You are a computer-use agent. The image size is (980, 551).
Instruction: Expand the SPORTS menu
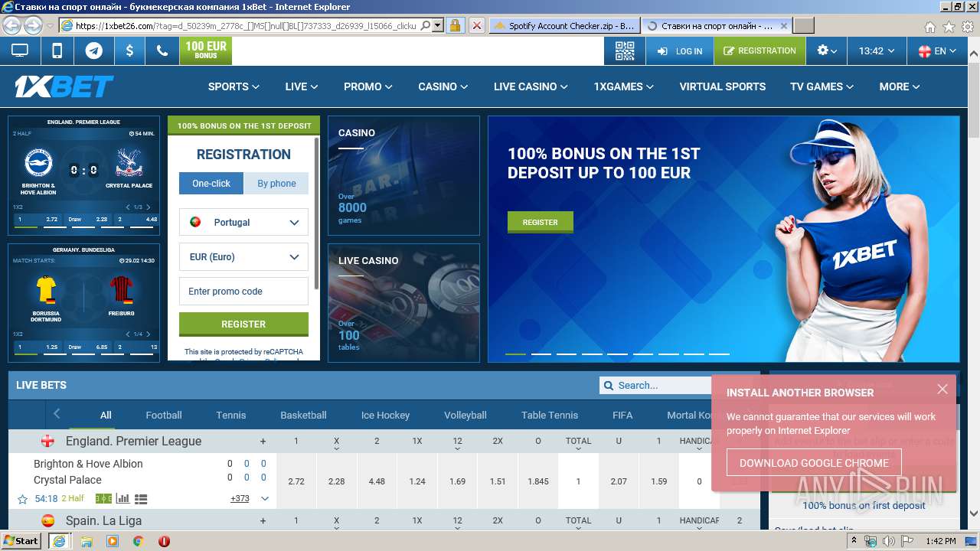coord(234,86)
